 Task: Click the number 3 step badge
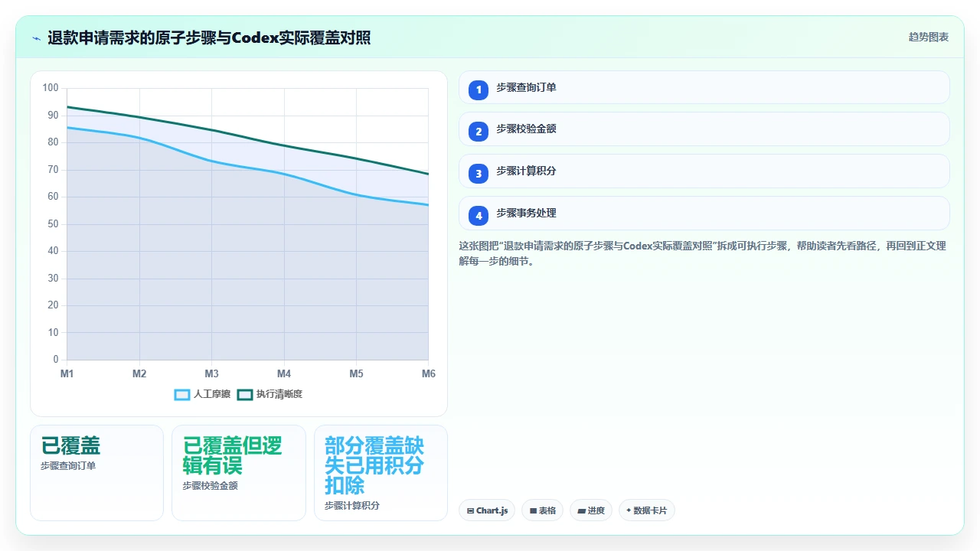point(479,174)
